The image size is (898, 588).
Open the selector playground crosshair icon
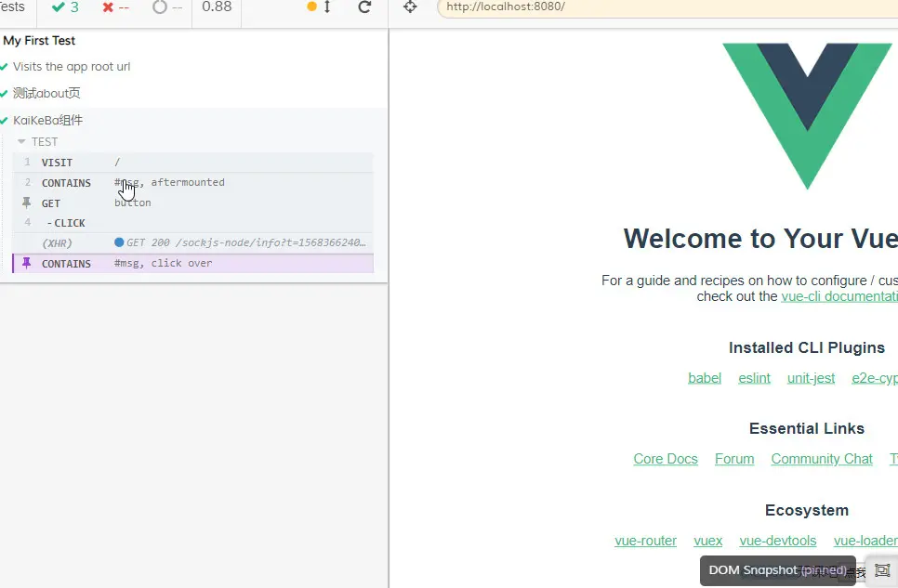(x=410, y=7)
